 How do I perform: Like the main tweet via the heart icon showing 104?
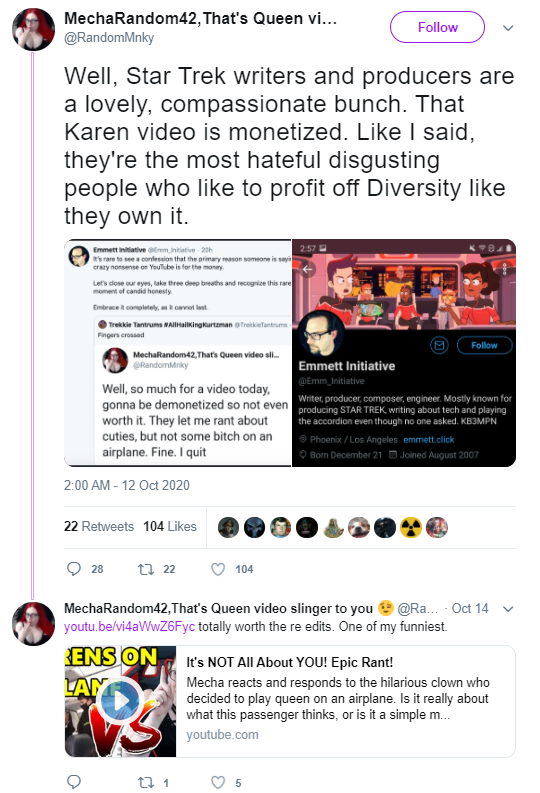tap(218, 569)
